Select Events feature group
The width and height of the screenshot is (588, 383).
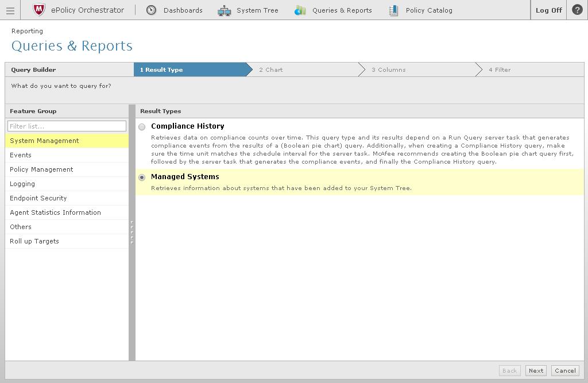(x=67, y=155)
